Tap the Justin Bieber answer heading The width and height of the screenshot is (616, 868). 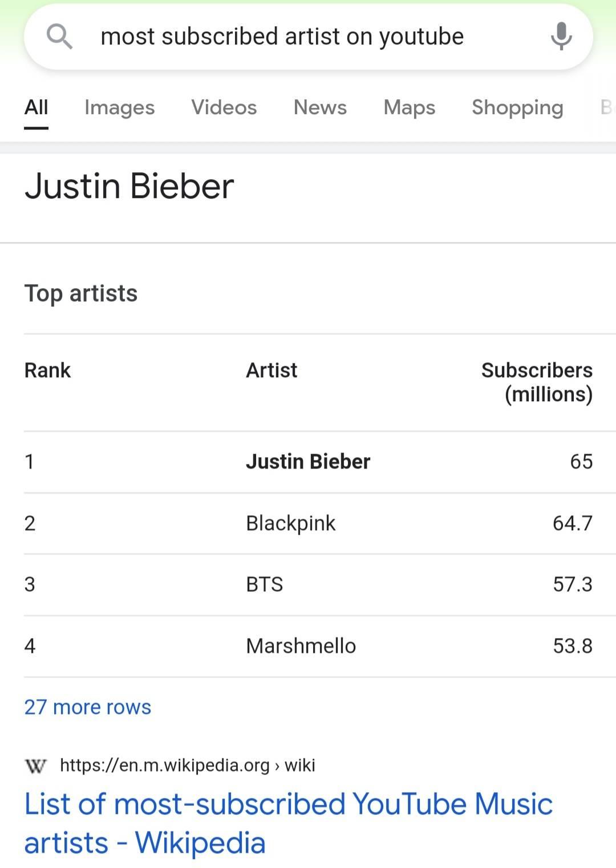129,187
